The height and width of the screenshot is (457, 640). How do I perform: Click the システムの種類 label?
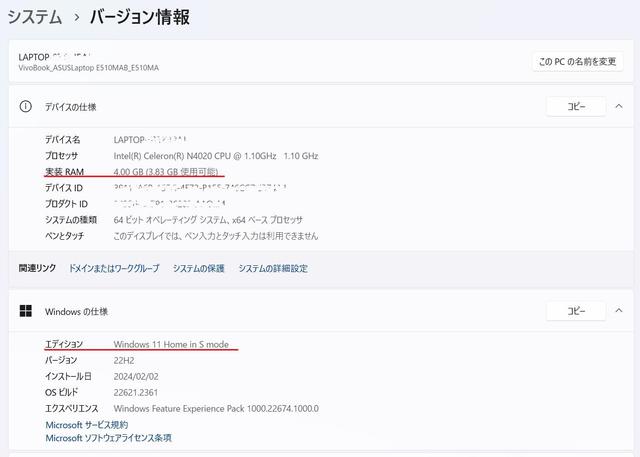point(71,220)
